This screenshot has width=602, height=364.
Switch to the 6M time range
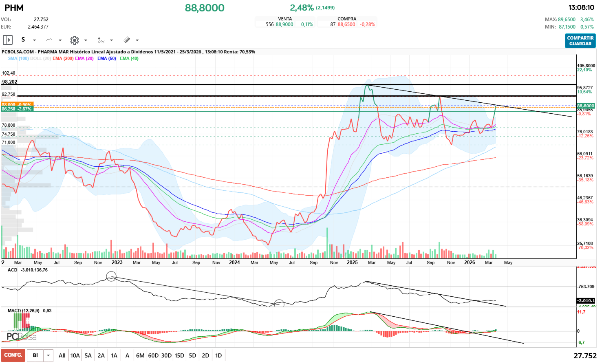[x=140, y=355]
